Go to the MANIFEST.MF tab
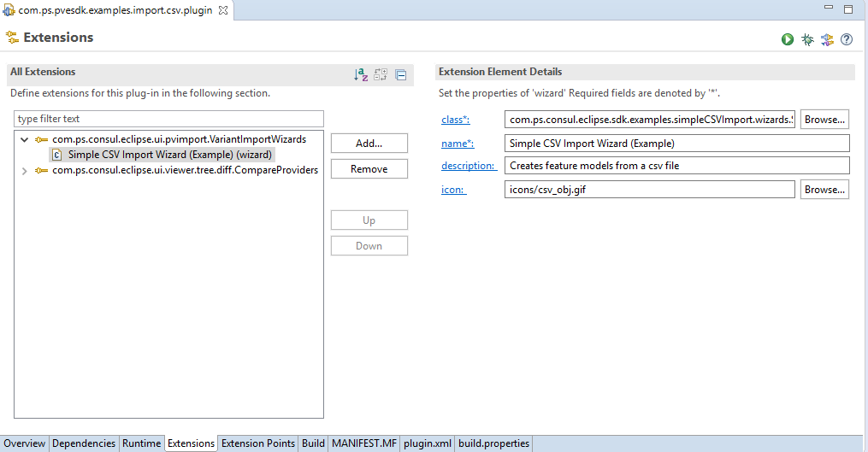This screenshot has width=868, height=452. point(364,443)
